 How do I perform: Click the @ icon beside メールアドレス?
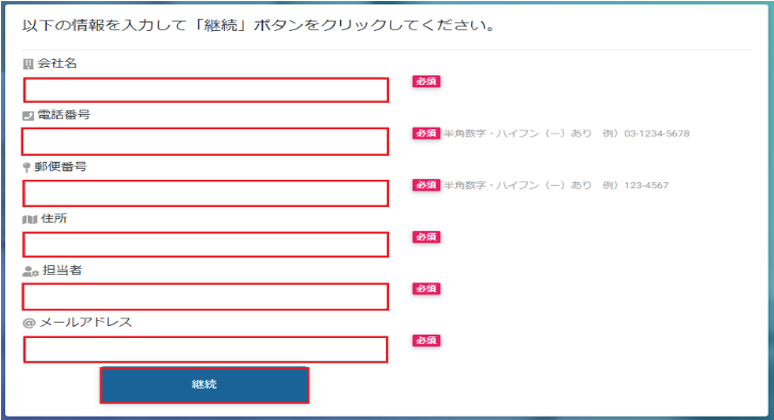[x=29, y=323]
